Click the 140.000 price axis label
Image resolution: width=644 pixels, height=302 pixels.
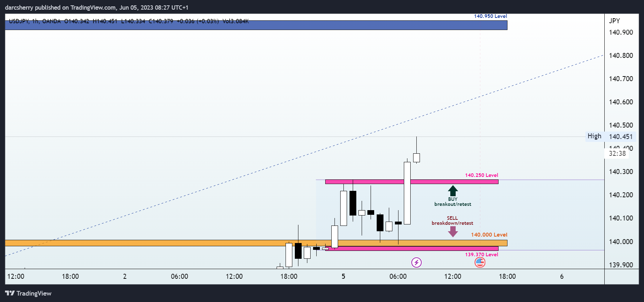tap(621, 242)
